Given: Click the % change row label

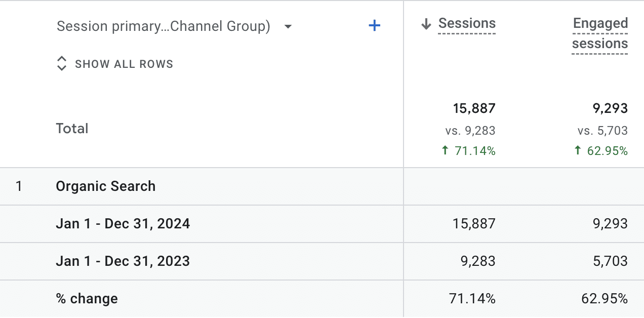Looking at the screenshot, I should (x=87, y=299).
